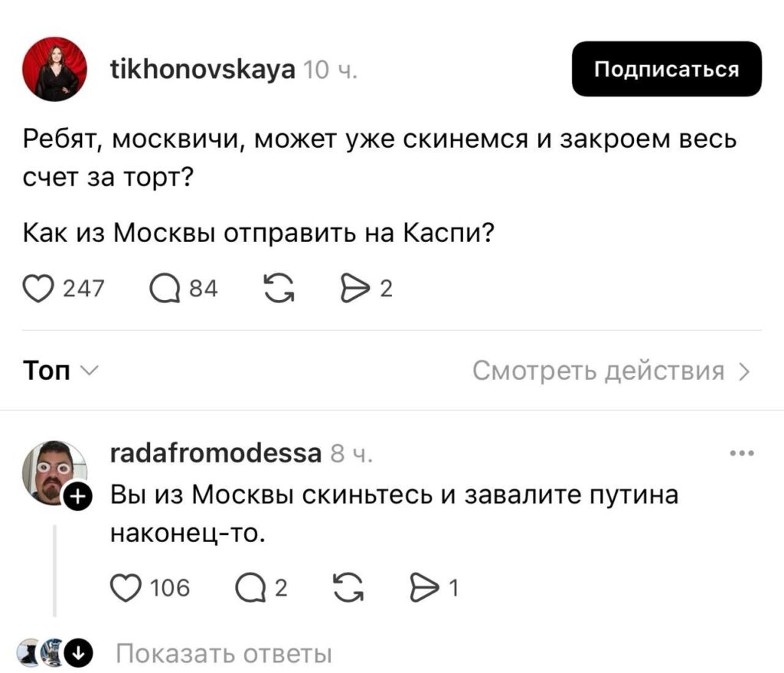Open the radafromodessa username profile link
Screen dimensions: 784x673
point(216,453)
